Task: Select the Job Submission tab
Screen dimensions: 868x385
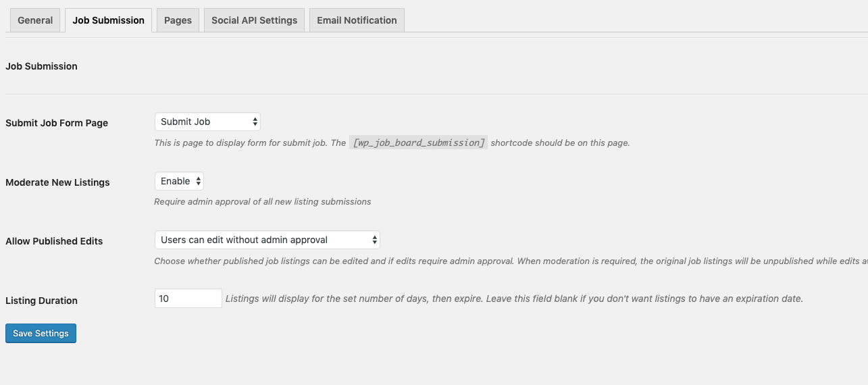Action: (108, 20)
